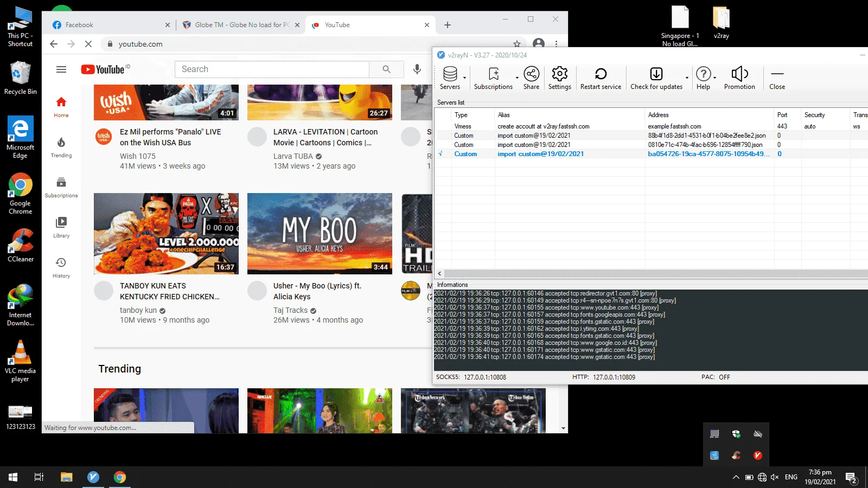Bookmark this page with the star
Screen dimensions: 868x488
517,44
